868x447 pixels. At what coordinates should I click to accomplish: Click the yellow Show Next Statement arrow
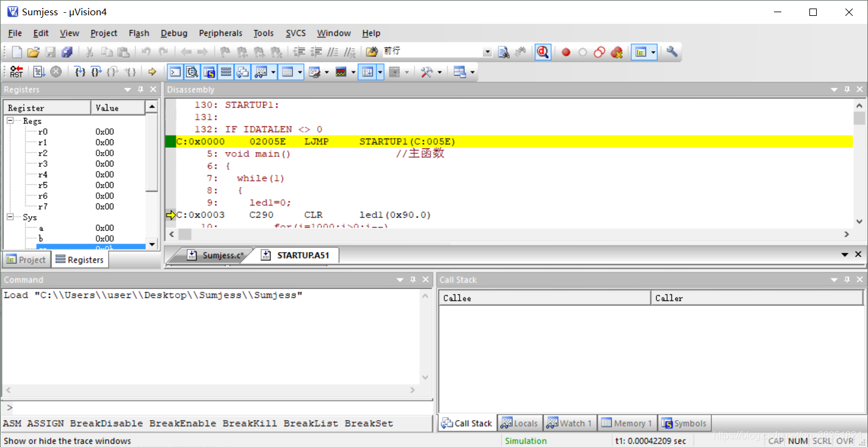coord(153,72)
